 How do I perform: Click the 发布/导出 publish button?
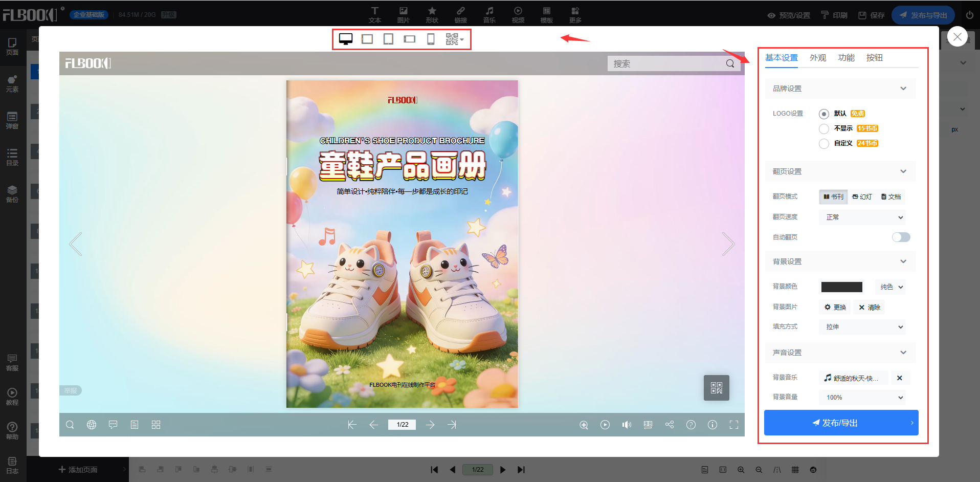point(840,423)
